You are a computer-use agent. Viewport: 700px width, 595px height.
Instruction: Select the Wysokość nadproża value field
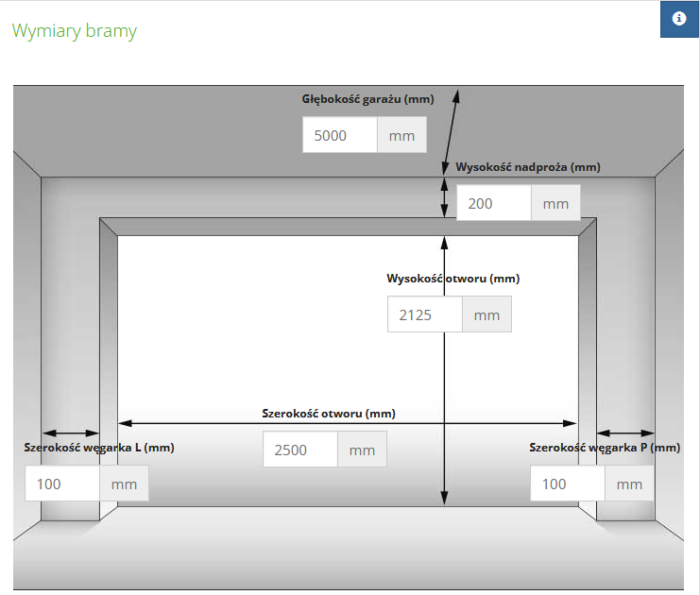(x=494, y=203)
